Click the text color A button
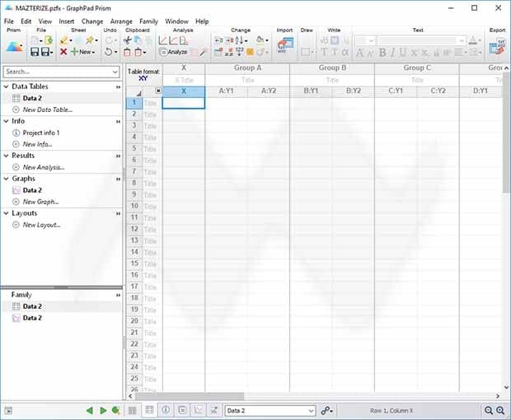 [473, 40]
